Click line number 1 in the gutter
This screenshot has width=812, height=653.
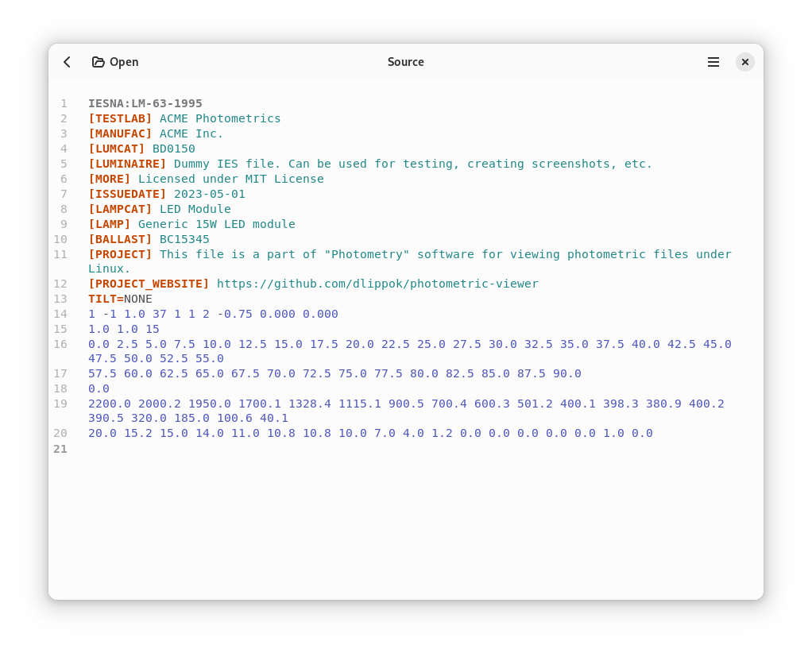tap(63, 103)
